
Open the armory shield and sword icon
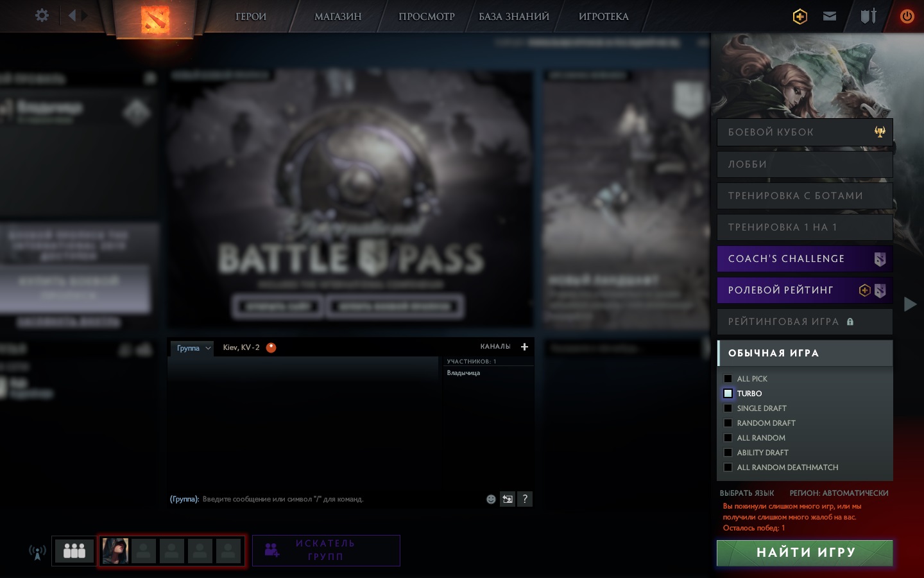pyautogui.click(x=868, y=16)
